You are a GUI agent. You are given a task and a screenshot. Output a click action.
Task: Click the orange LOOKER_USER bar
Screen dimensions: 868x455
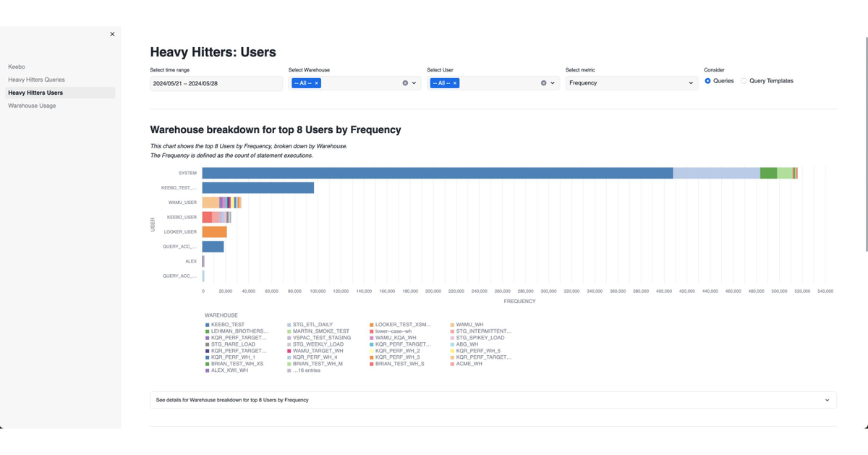(215, 232)
